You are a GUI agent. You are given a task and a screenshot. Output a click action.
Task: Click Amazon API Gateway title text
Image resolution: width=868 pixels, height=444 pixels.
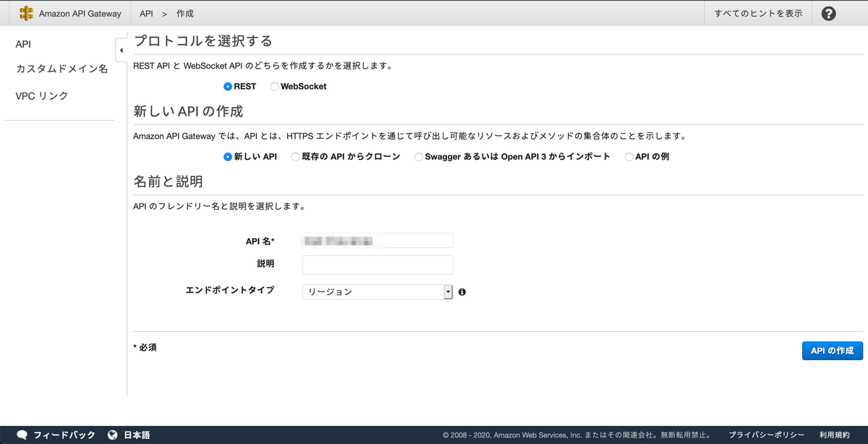tap(80, 13)
